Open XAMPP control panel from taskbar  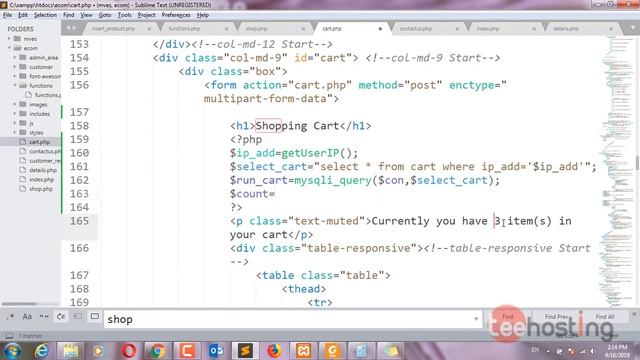pyautogui.click(x=303, y=351)
